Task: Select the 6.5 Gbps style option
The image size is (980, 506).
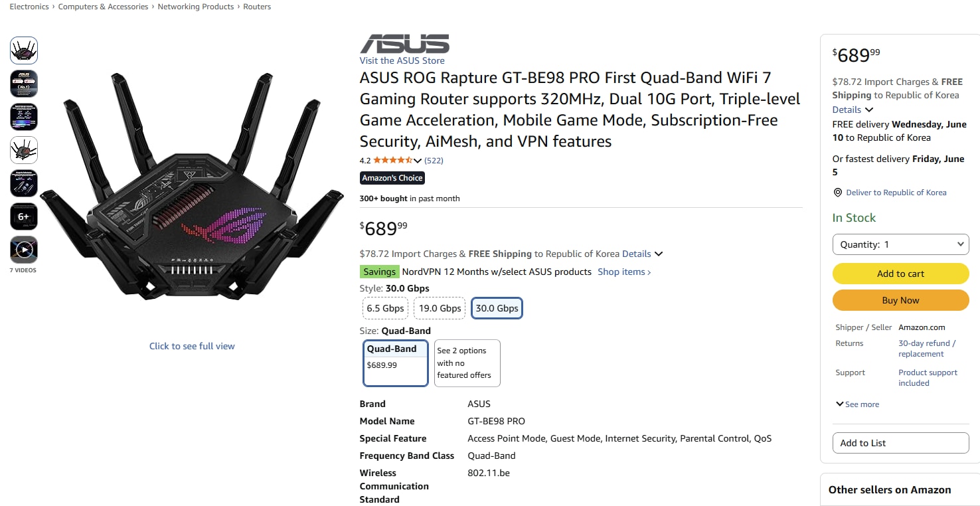Action: coord(385,308)
